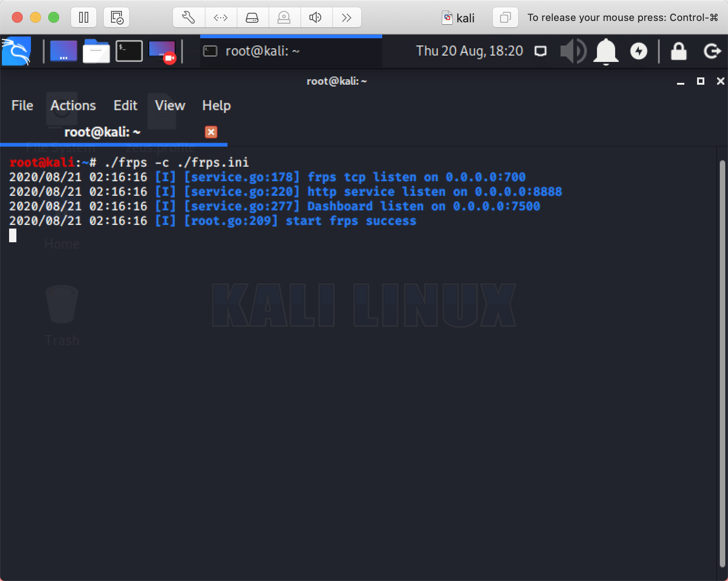Click 'frps tcp listen on 0.0.0.0:700' text

(x=416, y=177)
